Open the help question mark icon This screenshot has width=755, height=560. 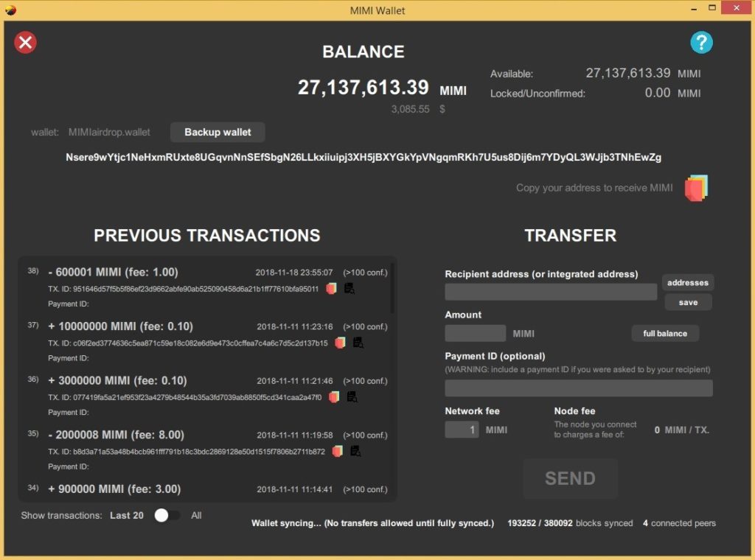coord(701,43)
